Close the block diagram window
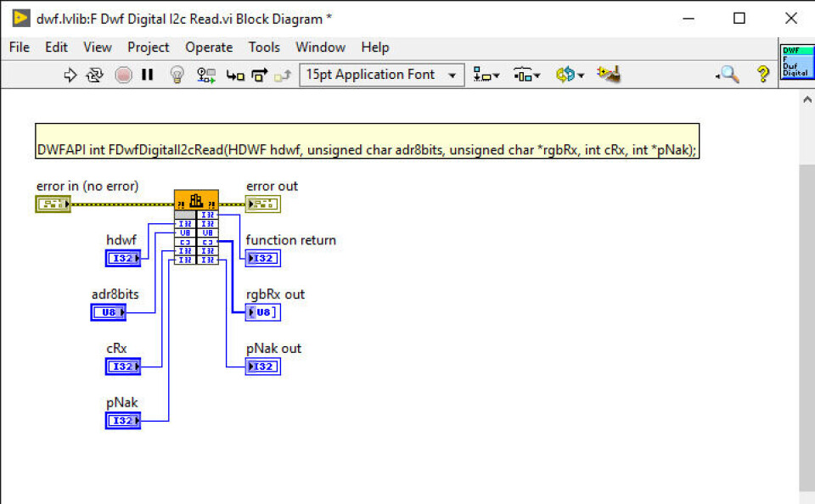815x504 pixels. pos(791,18)
